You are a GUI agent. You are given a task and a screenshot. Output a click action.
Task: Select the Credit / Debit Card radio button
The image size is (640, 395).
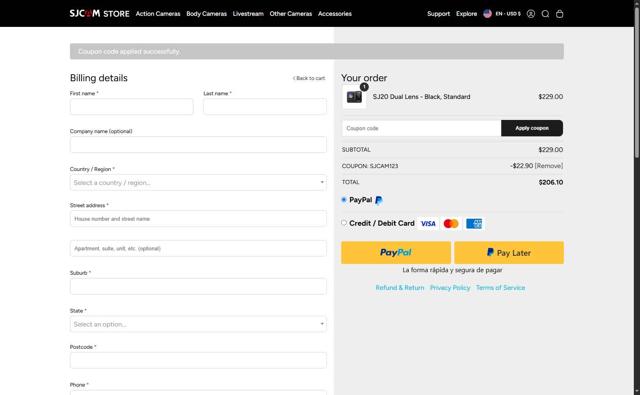pos(344,223)
